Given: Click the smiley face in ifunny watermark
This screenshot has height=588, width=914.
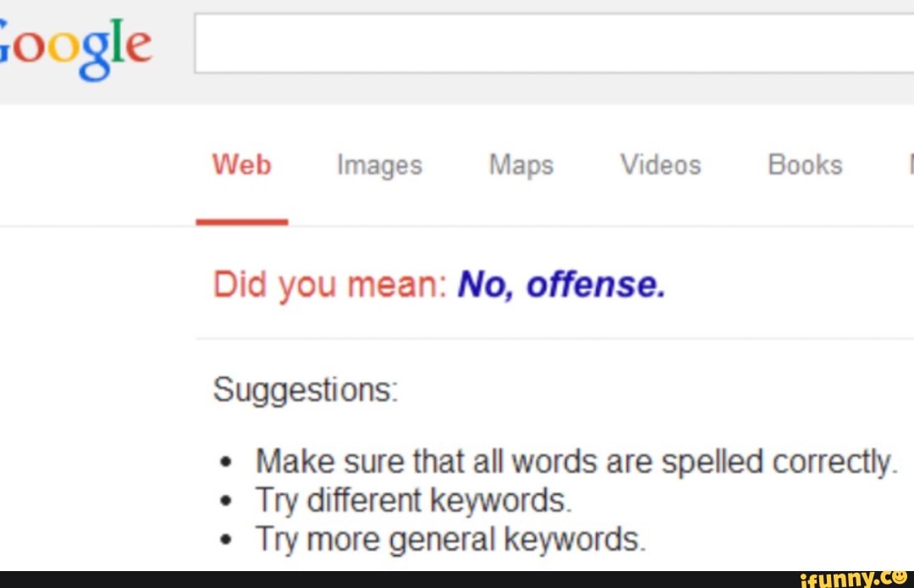Looking at the screenshot, I should [900, 575].
